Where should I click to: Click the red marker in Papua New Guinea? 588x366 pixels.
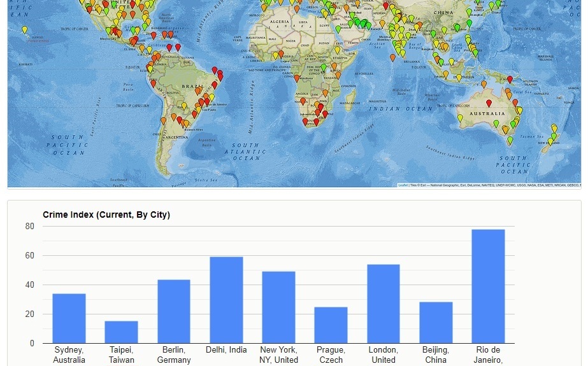coord(509,80)
